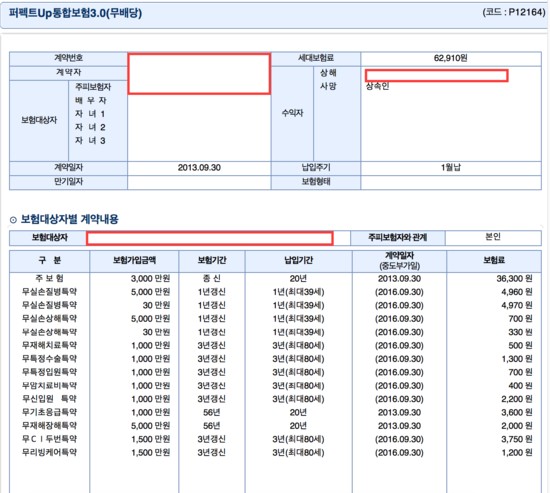550x493 pixels.
Task: Select the '사망' beneficiary label
Action: point(328,86)
